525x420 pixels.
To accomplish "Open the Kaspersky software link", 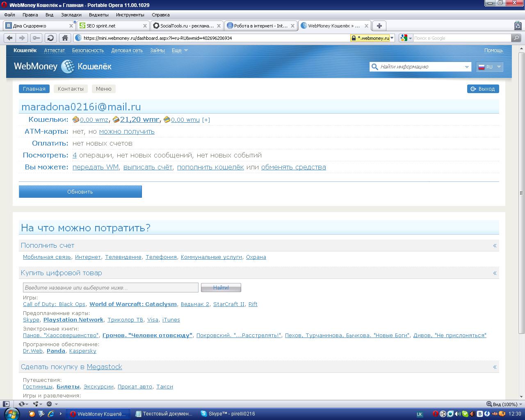I will point(83,351).
